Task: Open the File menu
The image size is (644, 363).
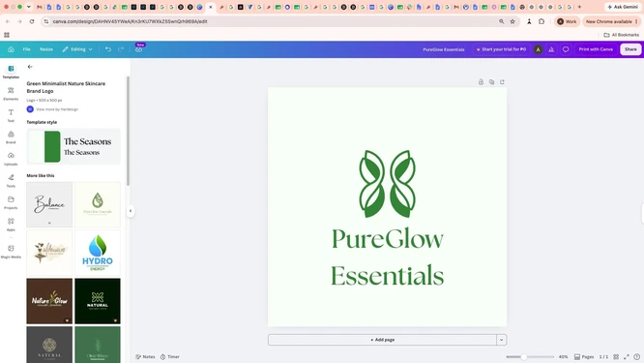Action: (x=27, y=49)
